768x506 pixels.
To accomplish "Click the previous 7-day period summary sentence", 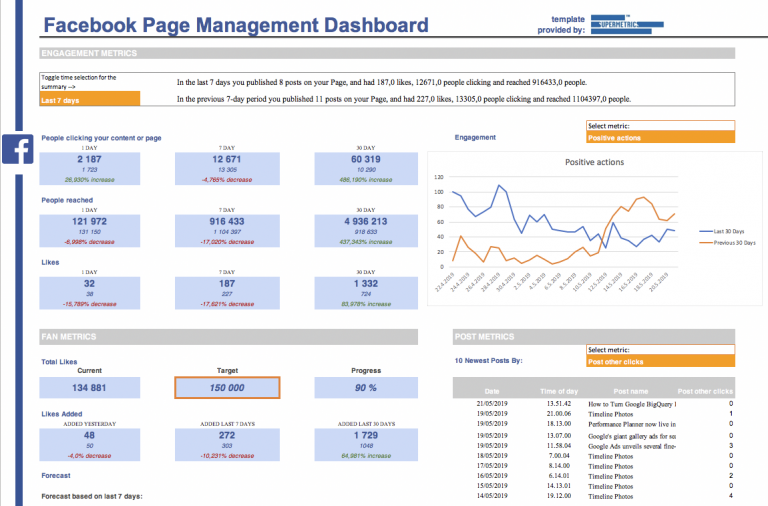I will tap(404, 99).
